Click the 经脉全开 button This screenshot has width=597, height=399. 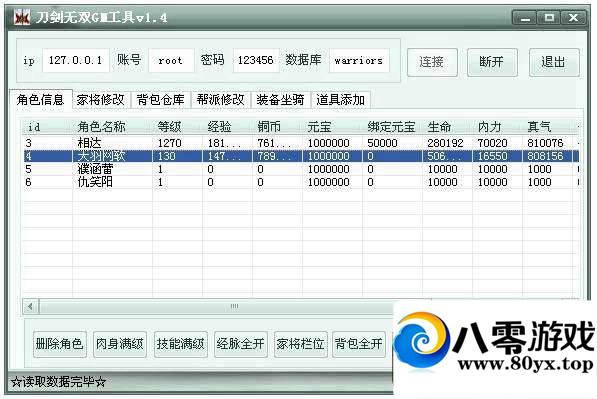pos(241,344)
